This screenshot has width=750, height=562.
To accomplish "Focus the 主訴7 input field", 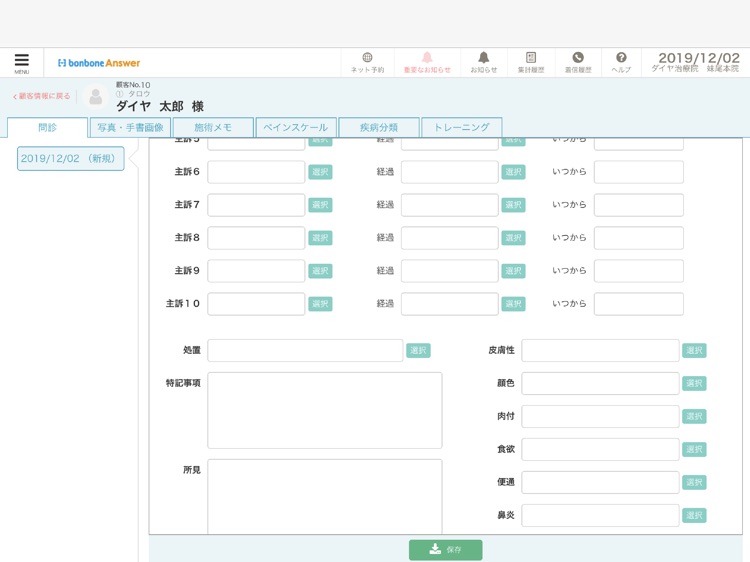I will pos(256,205).
